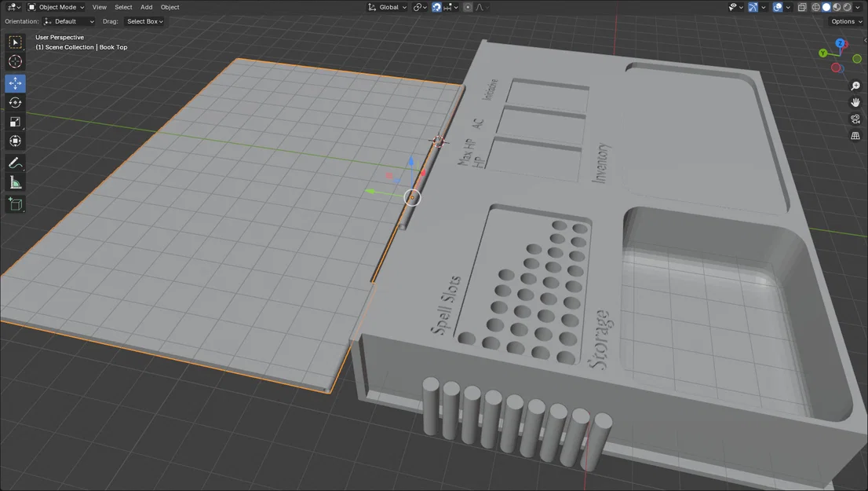868x491 pixels.
Task: Activate the Rotate tool
Action: [16, 103]
